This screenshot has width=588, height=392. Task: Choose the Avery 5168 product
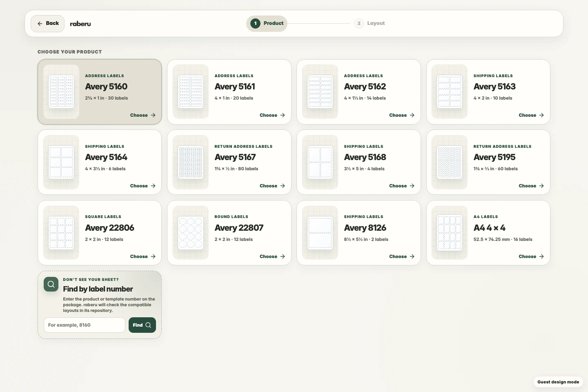(402, 186)
